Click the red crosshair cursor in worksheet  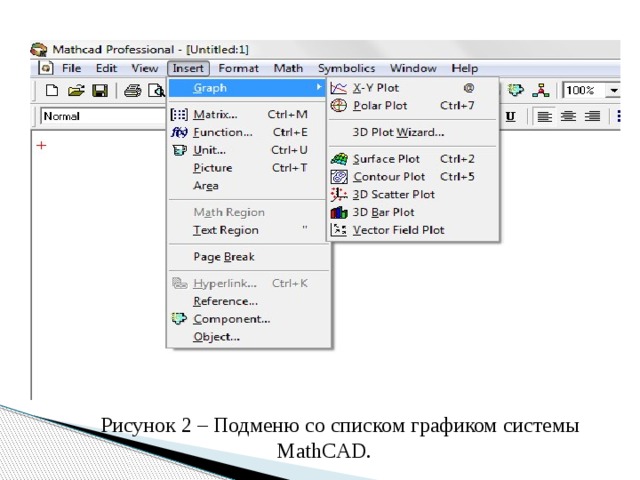pyautogui.click(x=41, y=145)
